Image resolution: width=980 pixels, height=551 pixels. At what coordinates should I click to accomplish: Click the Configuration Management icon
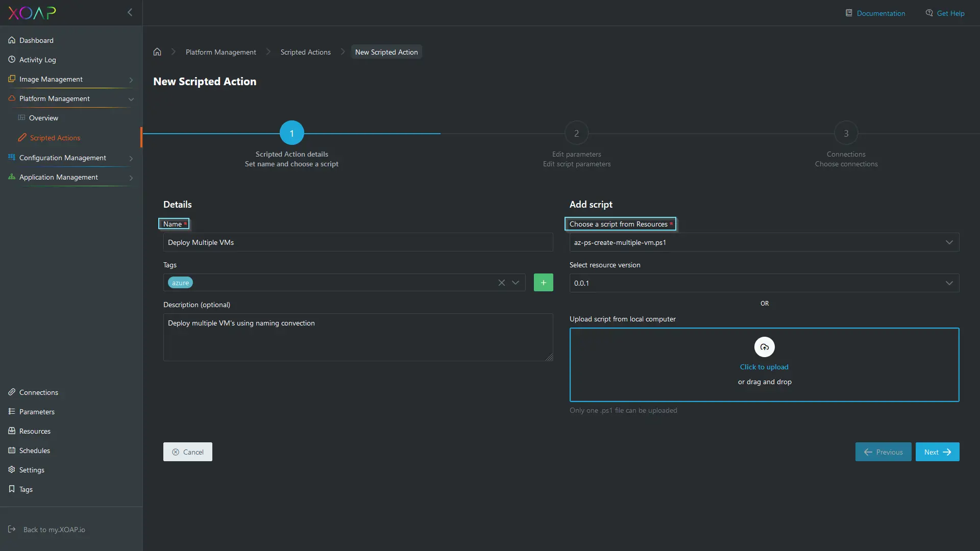[x=12, y=157]
